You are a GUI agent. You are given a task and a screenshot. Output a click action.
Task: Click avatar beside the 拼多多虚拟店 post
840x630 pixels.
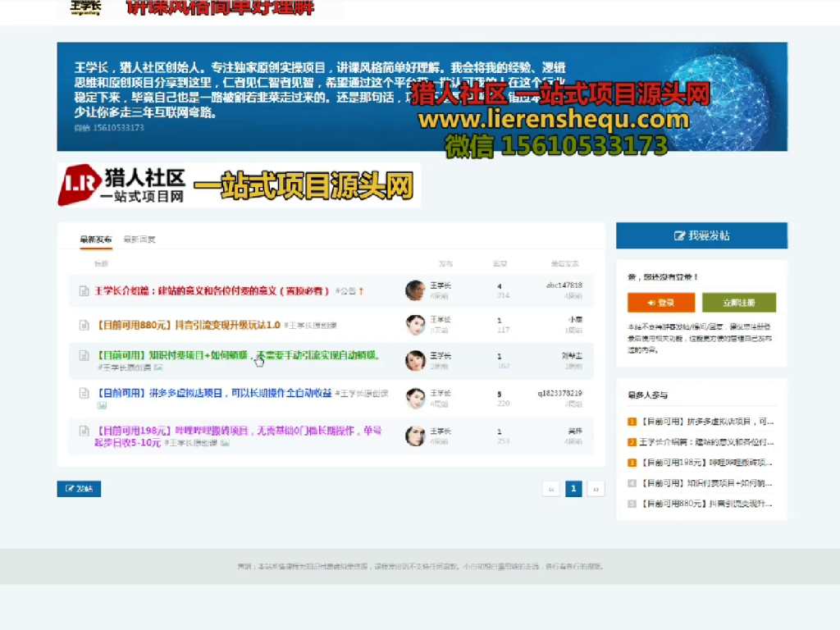pos(415,398)
